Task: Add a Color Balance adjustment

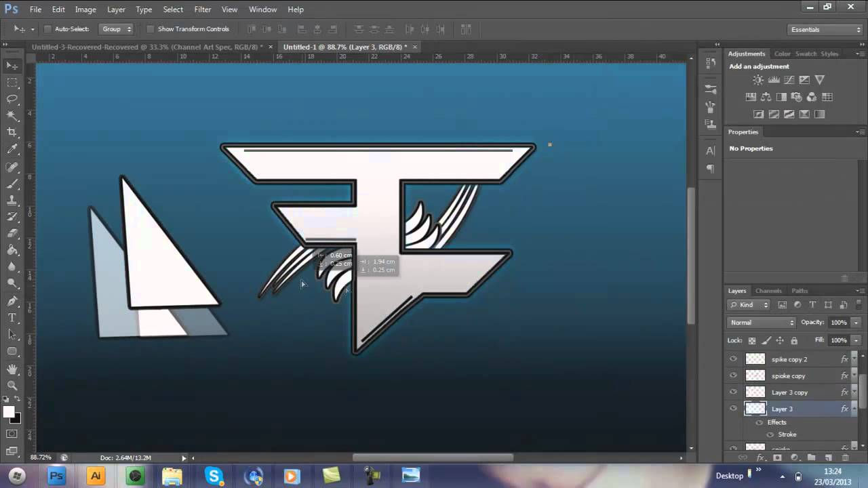Action: [x=766, y=97]
